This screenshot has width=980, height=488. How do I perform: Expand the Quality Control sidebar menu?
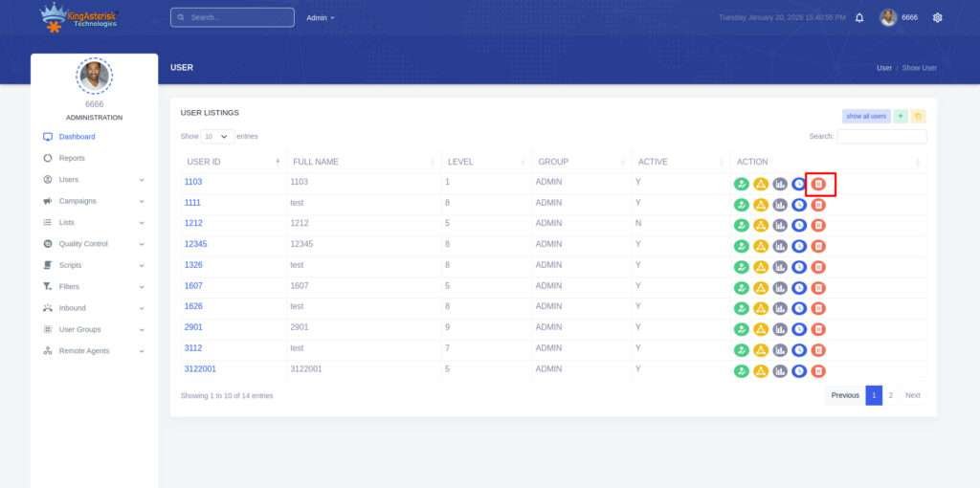(x=94, y=244)
